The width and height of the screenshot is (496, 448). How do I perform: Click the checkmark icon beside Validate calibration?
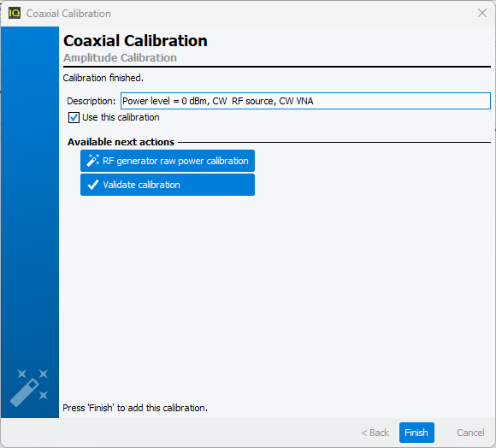coord(93,185)
